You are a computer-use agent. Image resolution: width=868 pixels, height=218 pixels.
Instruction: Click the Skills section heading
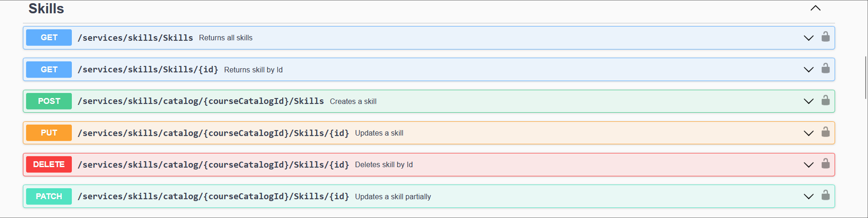point(46,9)
